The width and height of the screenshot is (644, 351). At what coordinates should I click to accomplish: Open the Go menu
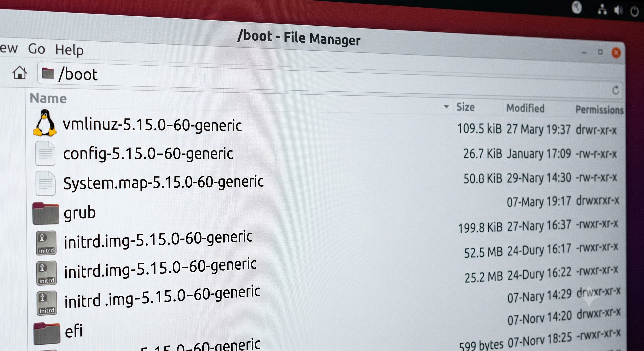36,49
